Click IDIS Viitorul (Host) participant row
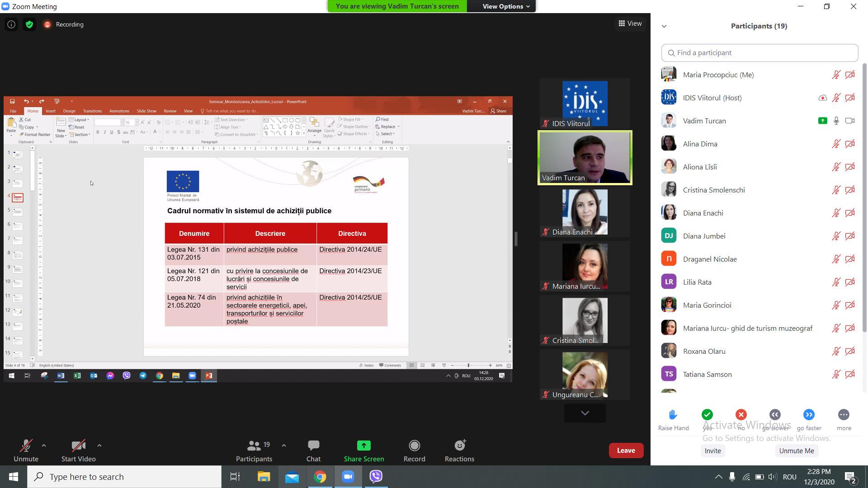The width and height of the screenshot is (868, 488). 759,98
